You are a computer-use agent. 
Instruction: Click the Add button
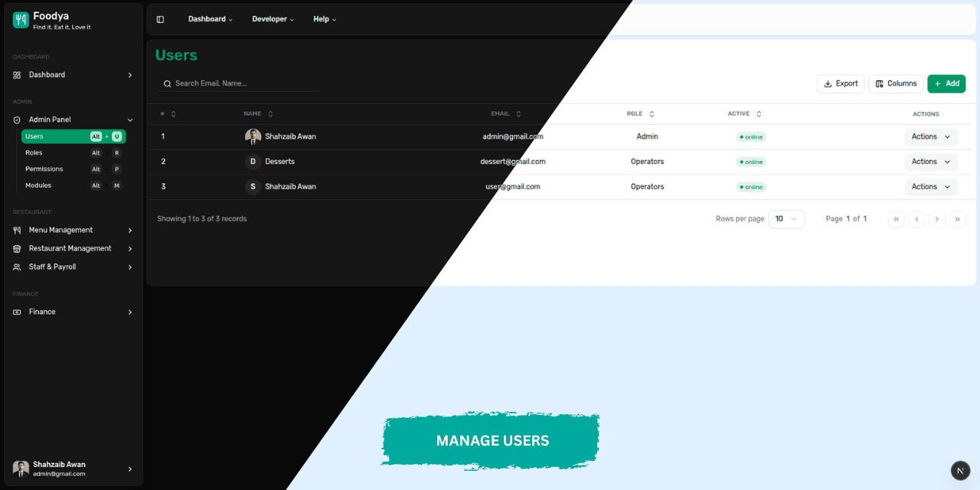pos(946,83)
